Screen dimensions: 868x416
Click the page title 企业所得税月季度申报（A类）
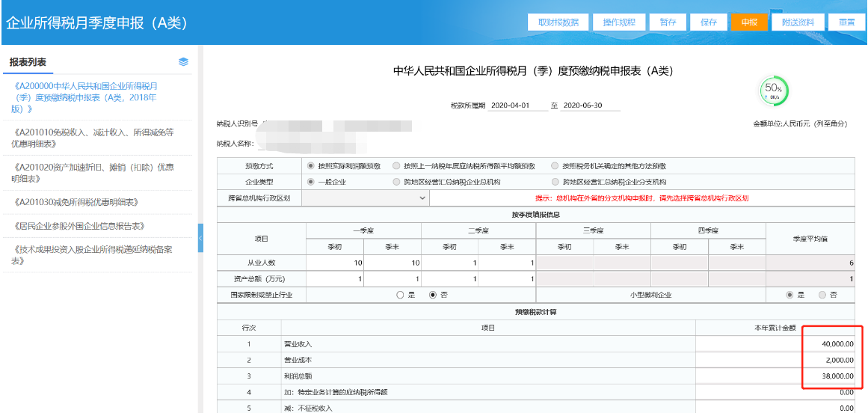(97, 22)
